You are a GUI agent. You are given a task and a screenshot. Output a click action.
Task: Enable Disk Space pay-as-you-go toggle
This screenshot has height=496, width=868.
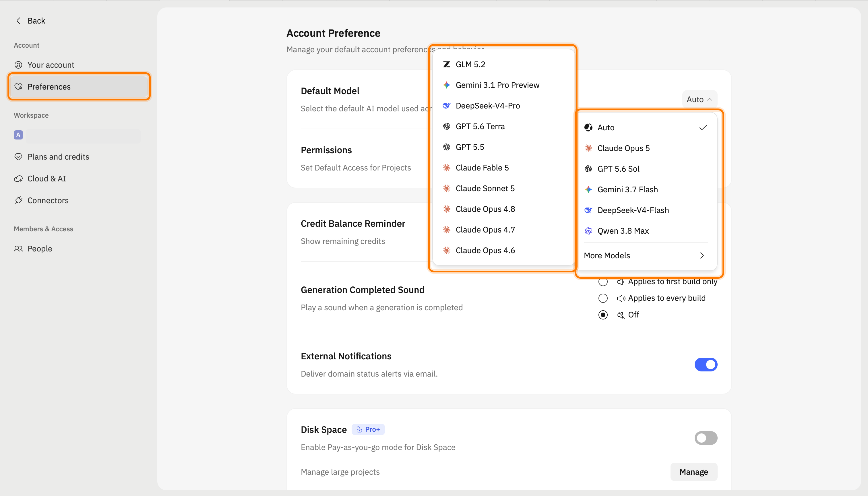[x=706, y=438]
